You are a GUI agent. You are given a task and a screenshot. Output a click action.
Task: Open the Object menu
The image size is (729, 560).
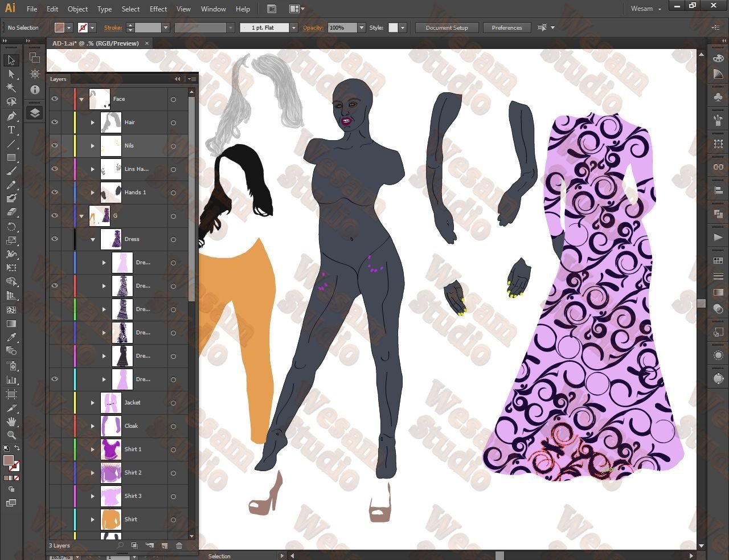point(77,9)
